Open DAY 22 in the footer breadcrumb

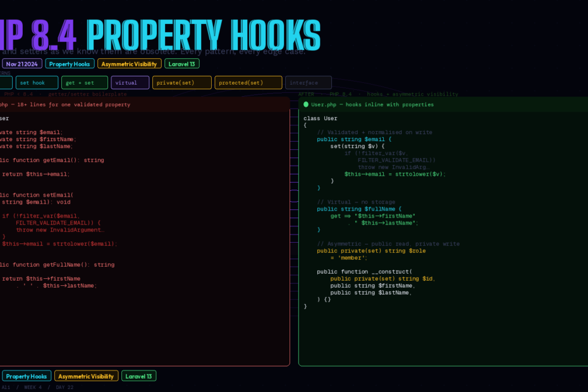64,387
